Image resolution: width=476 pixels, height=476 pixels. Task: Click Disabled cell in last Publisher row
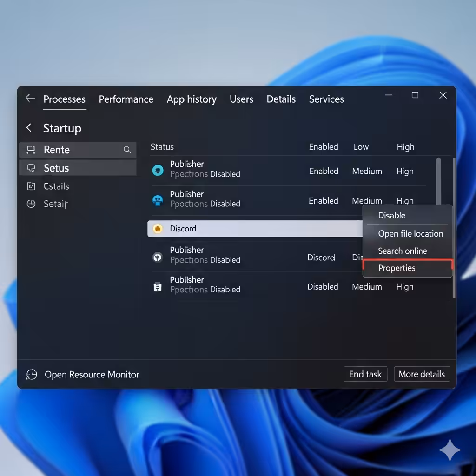(323, 286)
